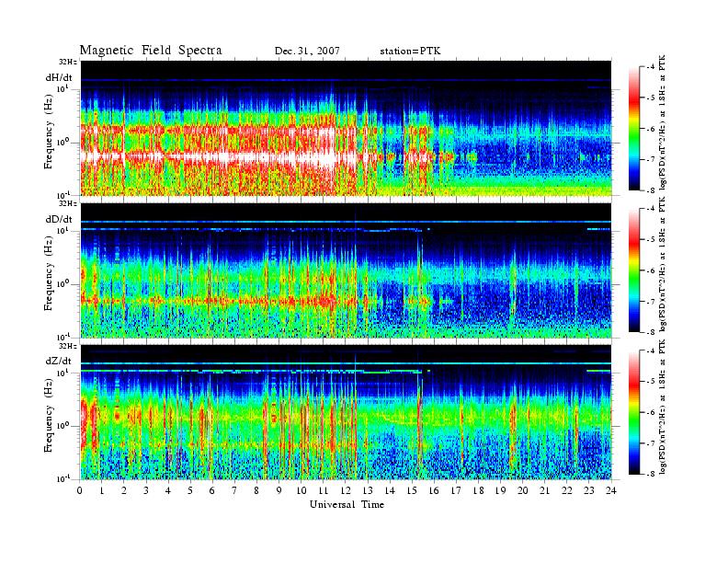This screenshot has width=728, height=563.
Task: Click the hour '6' tick label
Action: point(212,490)
